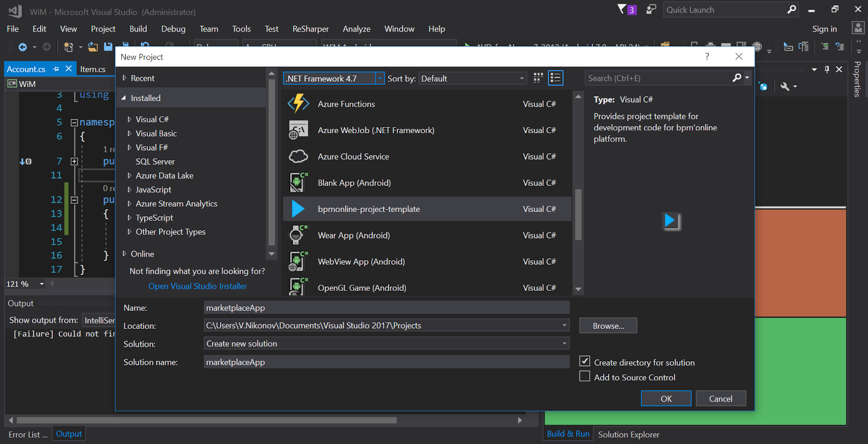Click the template list vertical scrollbar thumb

[x=578, y=215]
